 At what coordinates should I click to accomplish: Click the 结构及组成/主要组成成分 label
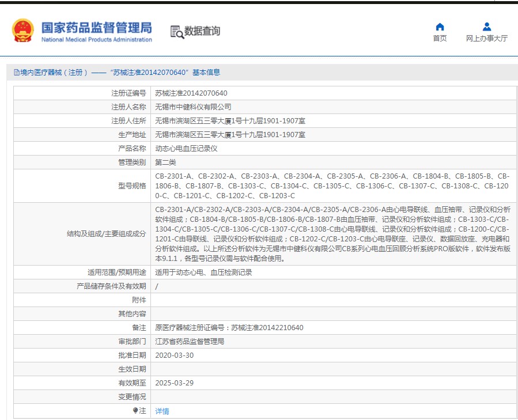[107, 234]
